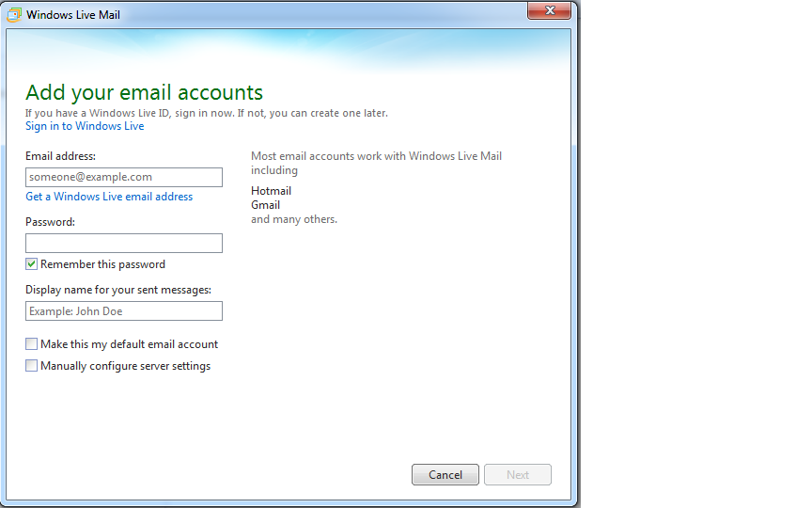This screenshot has height=508, width=812.
Task: Click the Add your email accounts heading
Action: pyautogui.click(x=145, y=93)
